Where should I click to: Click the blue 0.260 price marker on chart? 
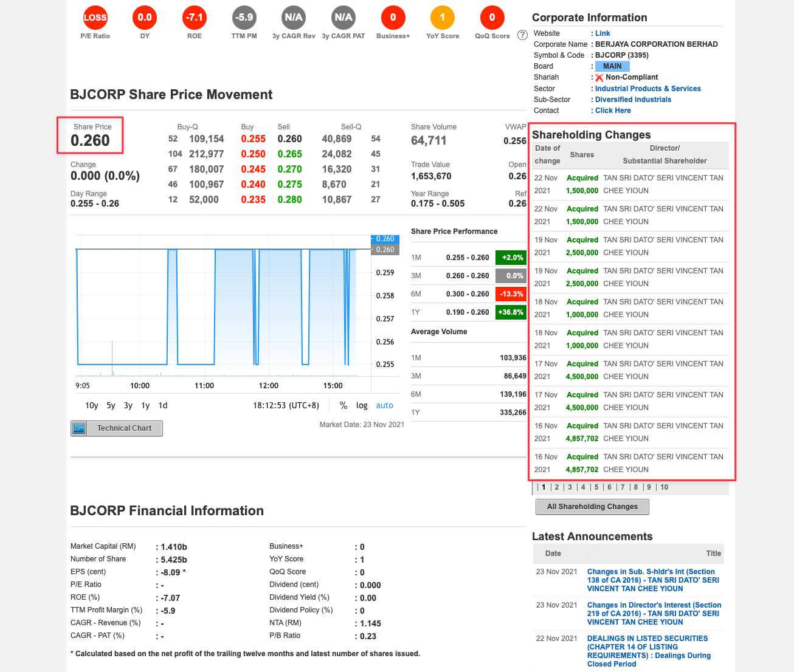point(385,239)
